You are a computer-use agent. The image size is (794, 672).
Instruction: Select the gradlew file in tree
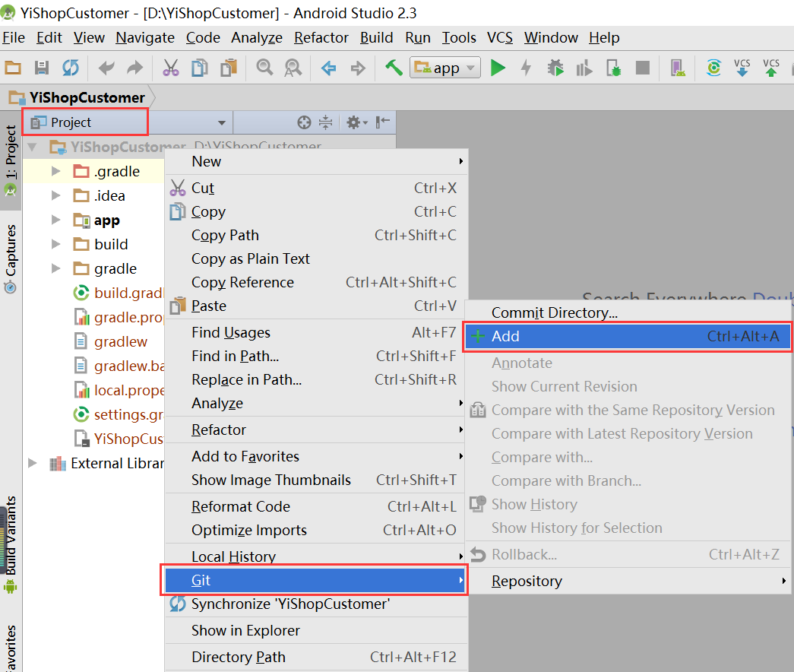tap(120, 342)
